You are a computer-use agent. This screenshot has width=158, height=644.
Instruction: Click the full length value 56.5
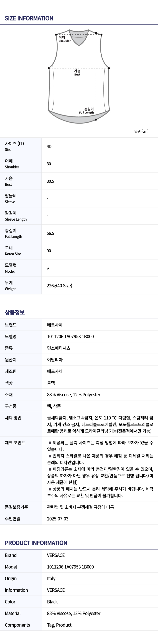[x=50, y=233]
